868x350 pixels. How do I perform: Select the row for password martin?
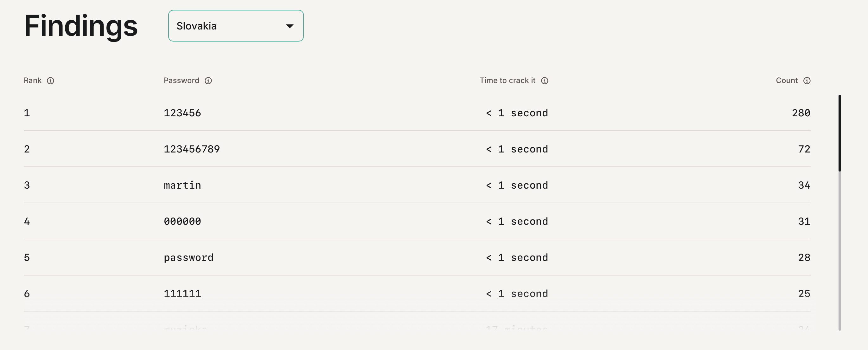pos(182,185)
